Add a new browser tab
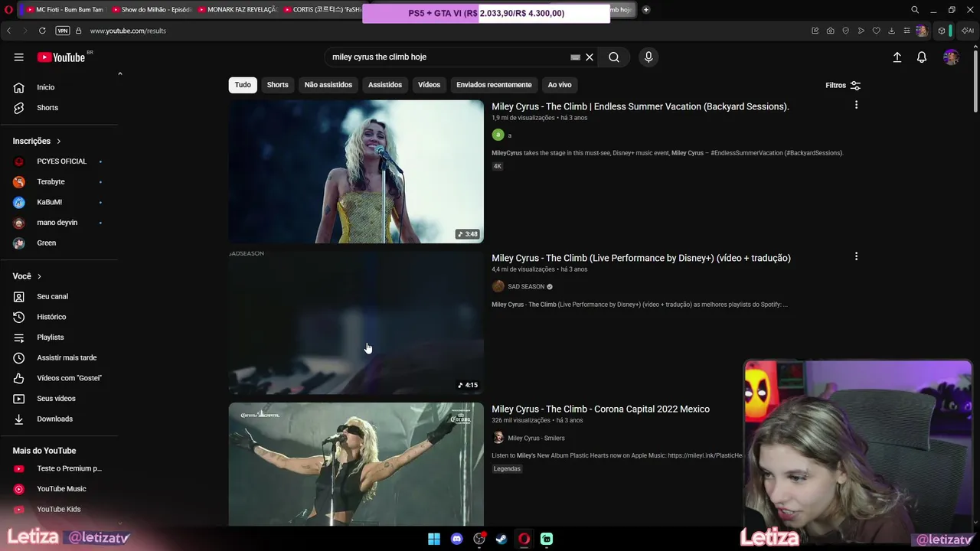This screenshot has height=551, width=980. point(646,10)
